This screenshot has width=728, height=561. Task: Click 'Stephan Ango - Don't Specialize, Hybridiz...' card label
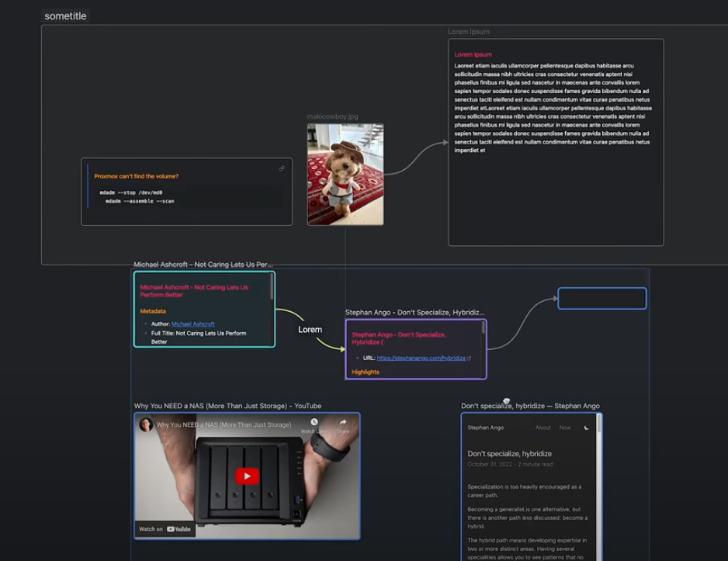pos(414,312)
